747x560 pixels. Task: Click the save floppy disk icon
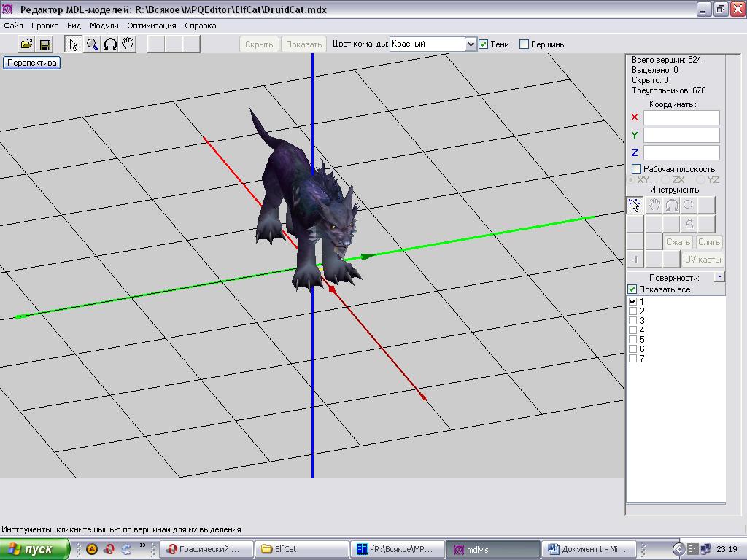[x=45, y=44]
